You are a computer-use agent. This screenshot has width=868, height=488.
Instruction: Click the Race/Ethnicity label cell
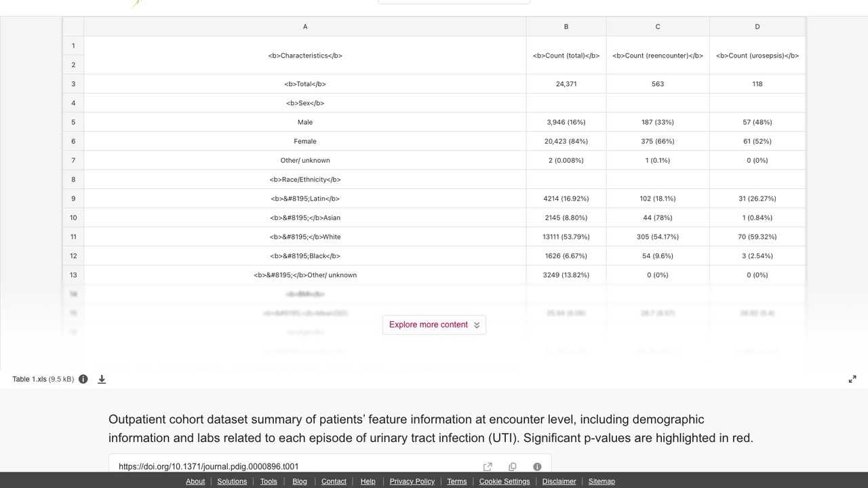pos(305,180)
